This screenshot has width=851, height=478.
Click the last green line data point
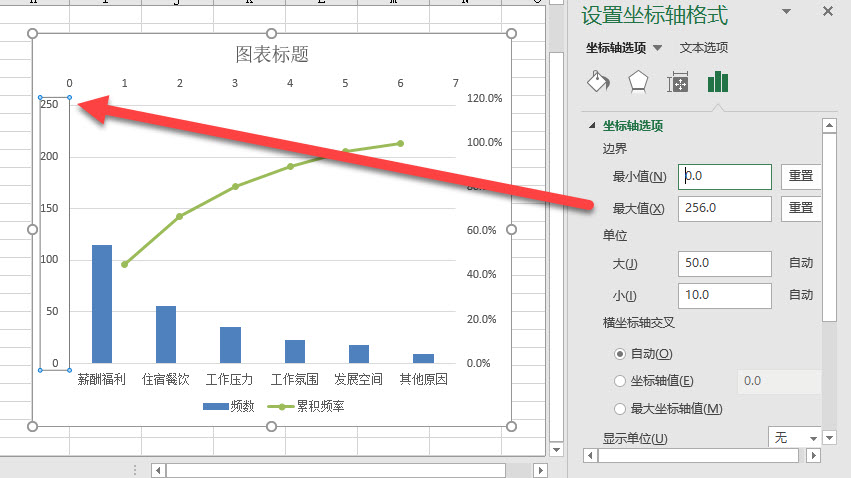pyautogui.click(x=400, y=144)
